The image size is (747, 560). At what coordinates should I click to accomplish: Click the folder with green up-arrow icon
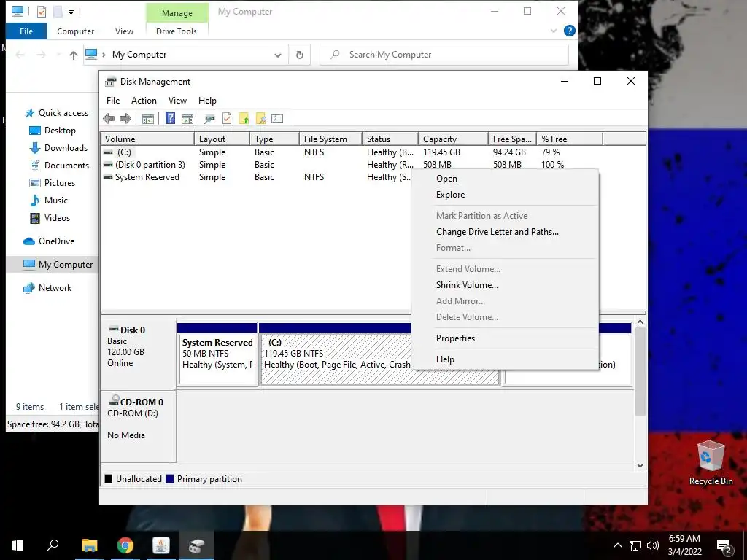244,119
